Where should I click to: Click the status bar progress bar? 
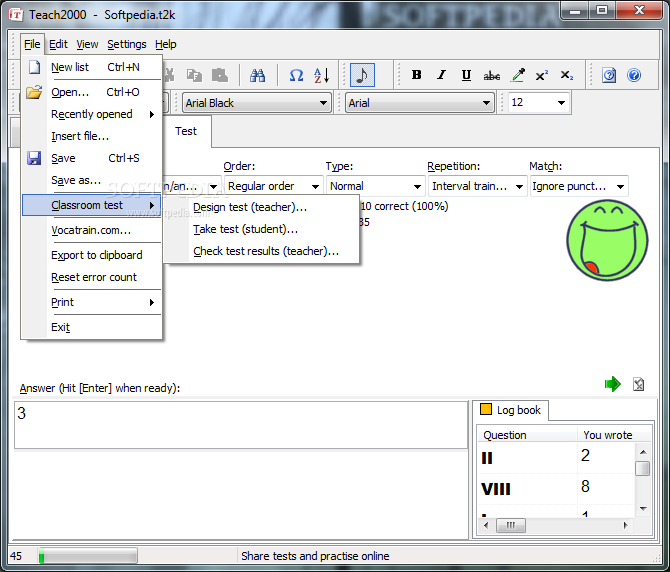[x=88, y=556]
